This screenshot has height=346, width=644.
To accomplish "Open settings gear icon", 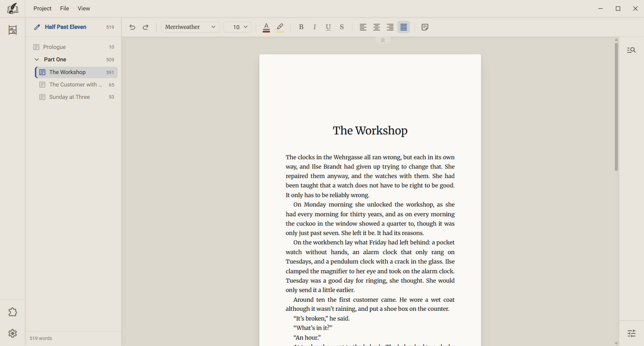I will [13, 333].
